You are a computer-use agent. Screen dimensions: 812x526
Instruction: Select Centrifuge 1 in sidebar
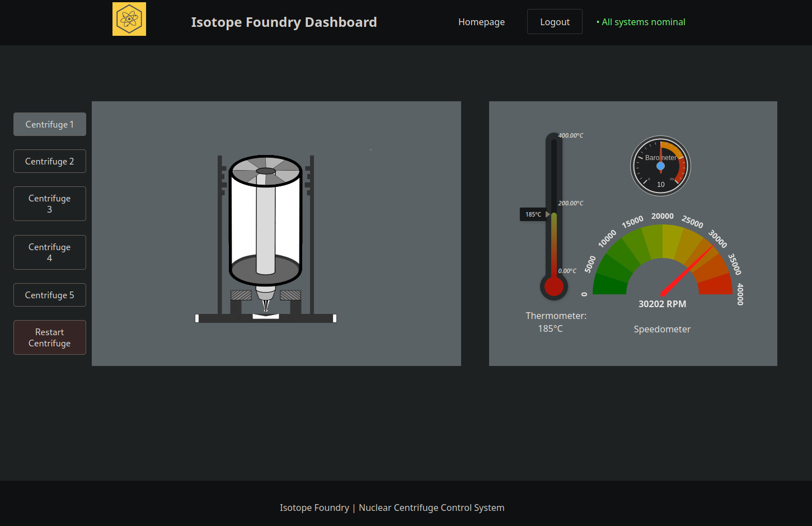50,124
